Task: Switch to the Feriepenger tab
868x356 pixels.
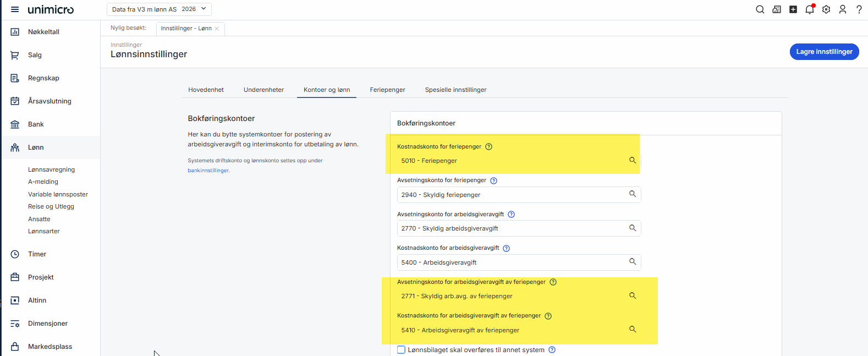Action: click(387, 90)
